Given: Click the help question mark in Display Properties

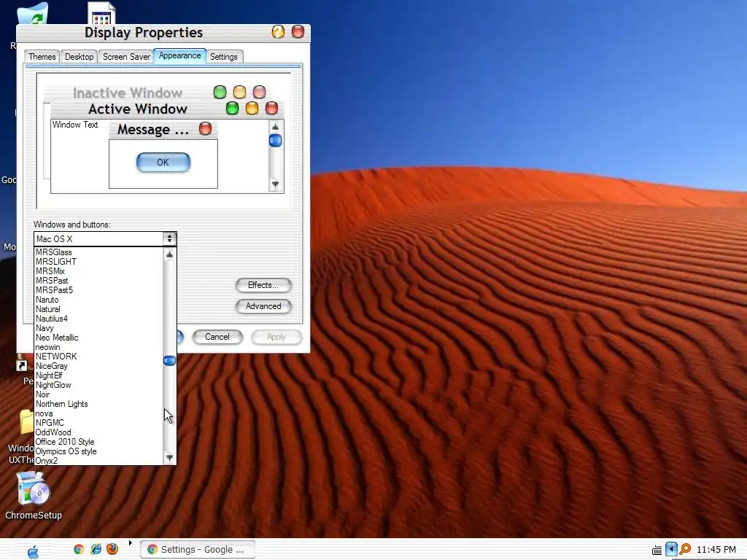Looking at the screenshot, I should click(278, 32).
